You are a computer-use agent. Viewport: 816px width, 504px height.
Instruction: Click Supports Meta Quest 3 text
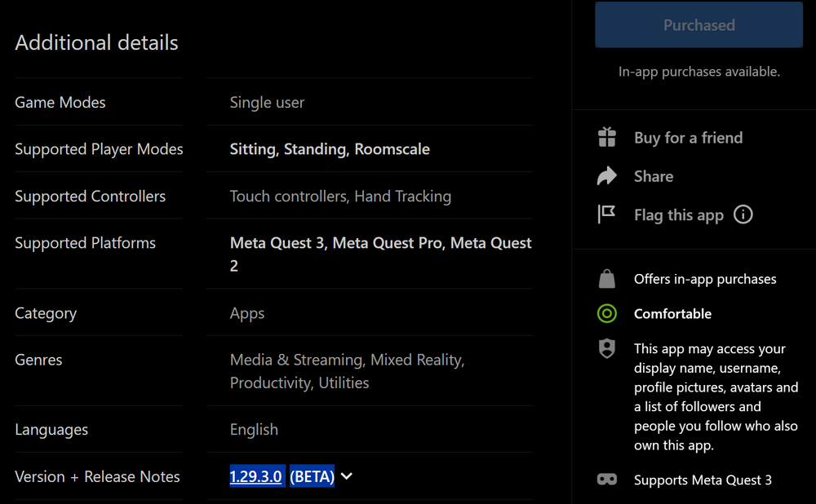coord(703,480)
